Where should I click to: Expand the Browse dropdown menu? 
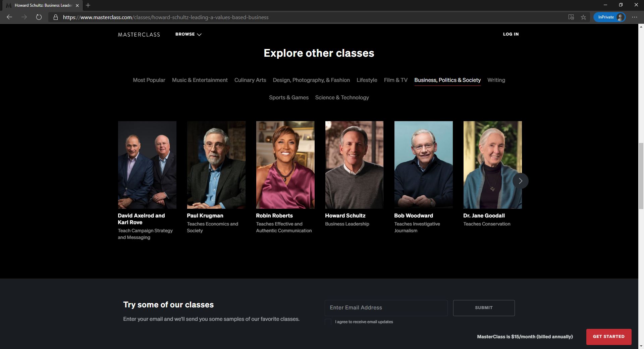coord(188,34)
